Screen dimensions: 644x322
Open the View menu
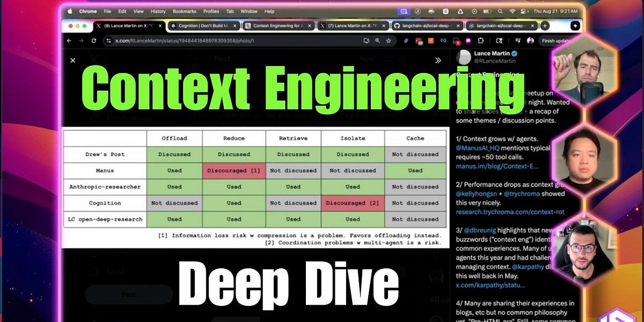pos(138,11)
